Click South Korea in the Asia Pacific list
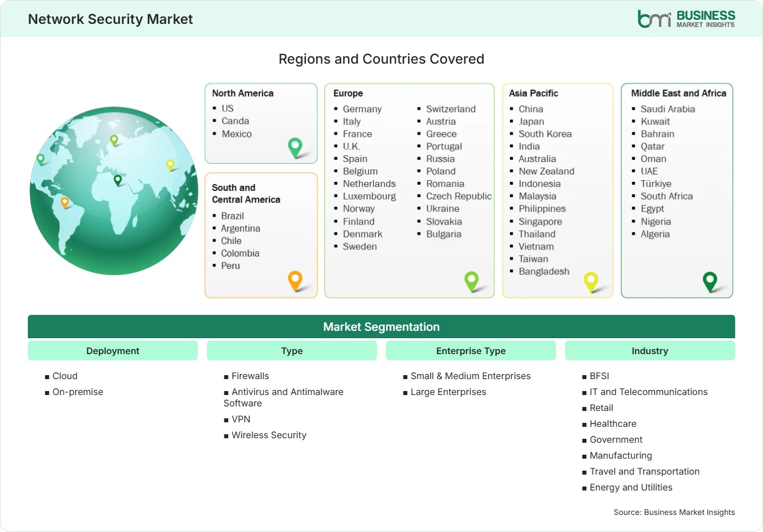Viewport: 763px width, 532px height. (x=545, y=134)
